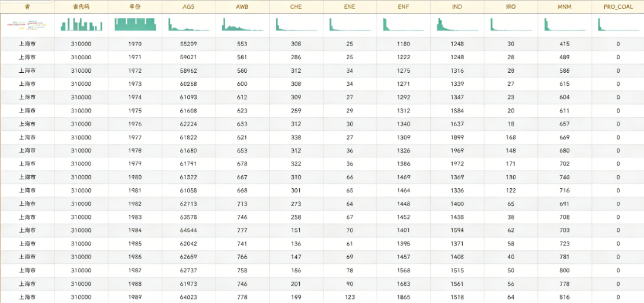Click ENF value 1180
This screenshot has height=303, width=644.
coord(403,44)
